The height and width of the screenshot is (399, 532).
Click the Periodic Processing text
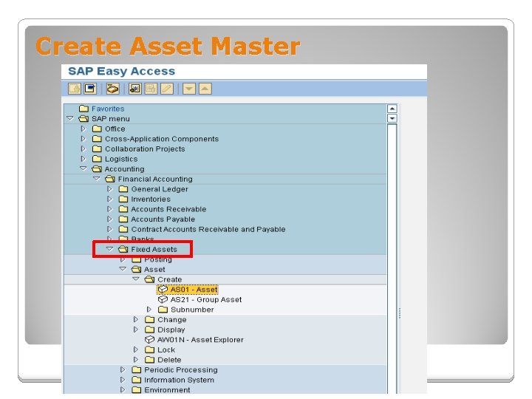click(181, 370)
